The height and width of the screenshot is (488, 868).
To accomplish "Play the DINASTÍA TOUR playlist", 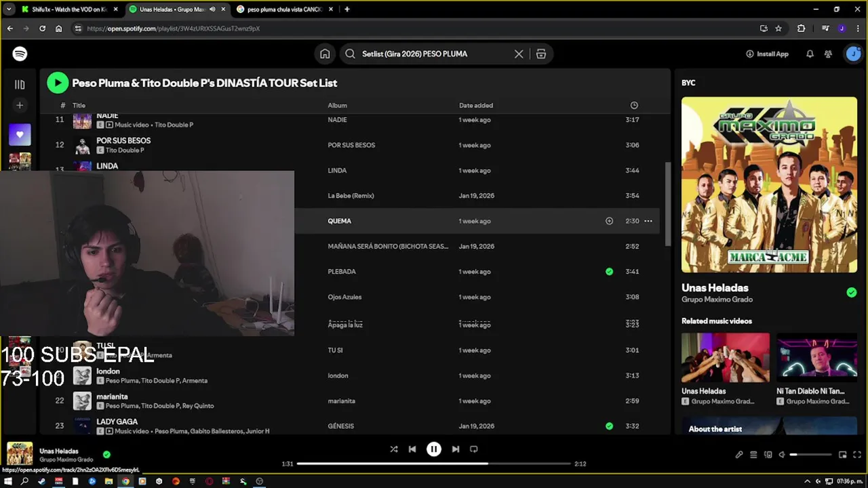I will coord(58,83).
